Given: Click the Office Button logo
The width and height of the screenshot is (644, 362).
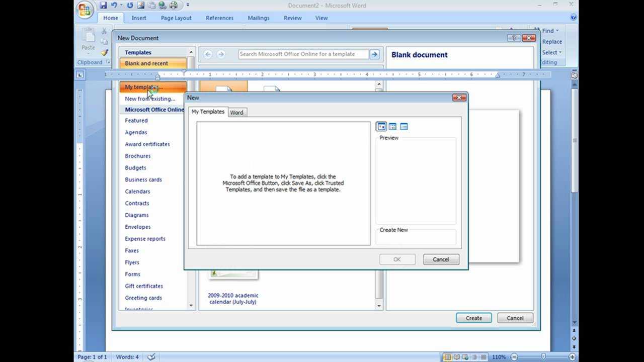Looking at the screenshot, I should point(85,10).
